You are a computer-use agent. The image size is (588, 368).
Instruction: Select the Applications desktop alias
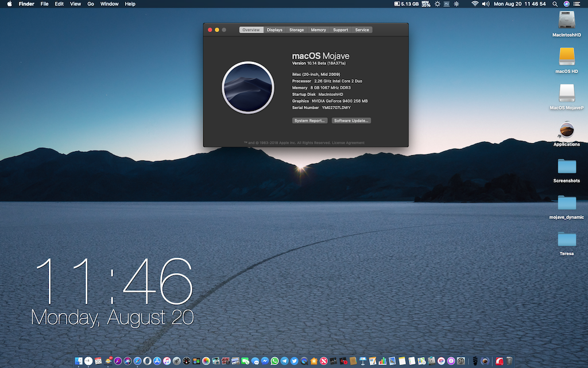coord(567,130)
